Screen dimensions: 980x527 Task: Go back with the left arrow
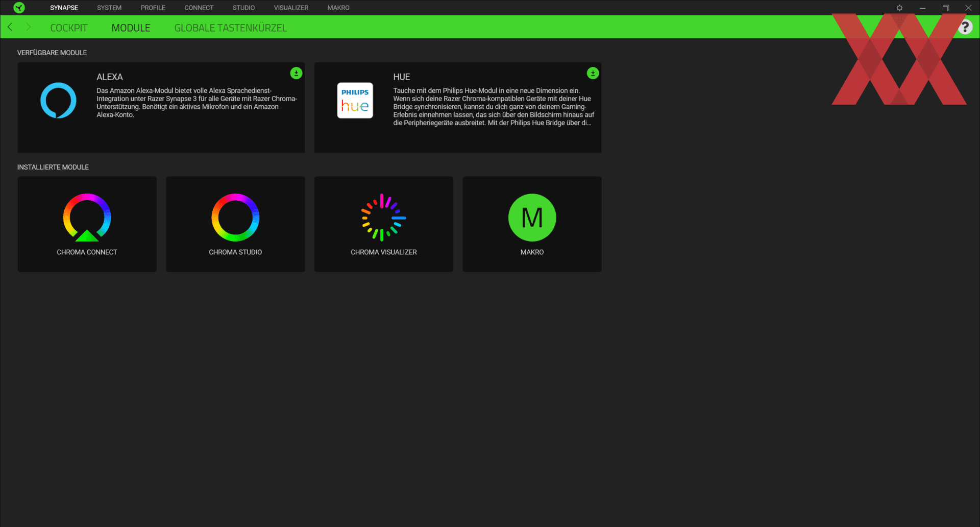(x=10, y=27)
